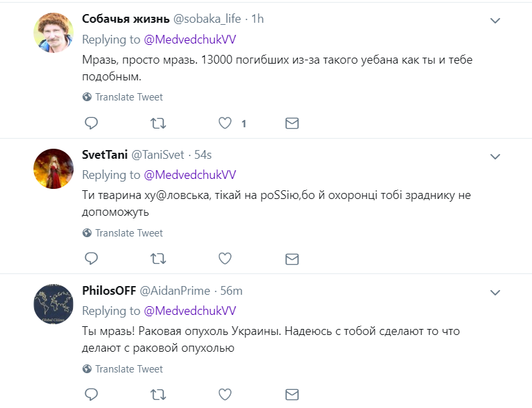Viewport: 532px width, 408px height.
Task: Reply to the sobaka_life tweet
Action: [x=92, y=123]
